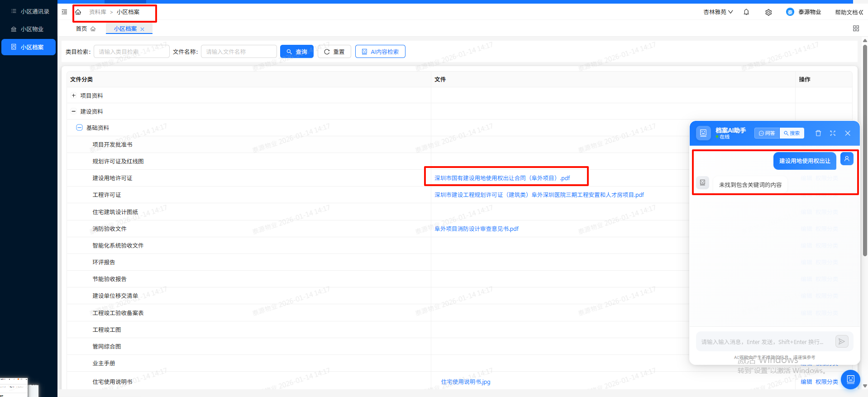The width and height of the screenshot is (868, 397).
Task: Switch AI assistant to 搜索 mode
Action: pos(792,133)
